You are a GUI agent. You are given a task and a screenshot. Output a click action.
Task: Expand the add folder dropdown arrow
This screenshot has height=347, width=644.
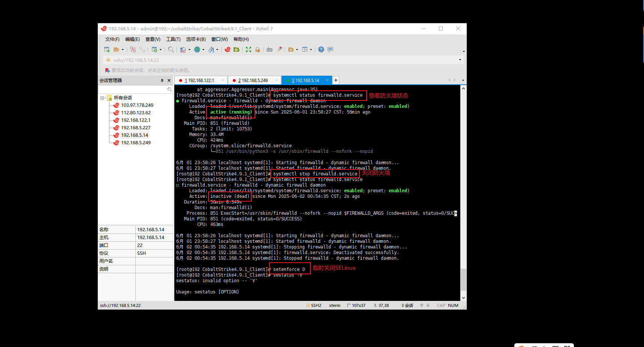(x=297, y=49)
